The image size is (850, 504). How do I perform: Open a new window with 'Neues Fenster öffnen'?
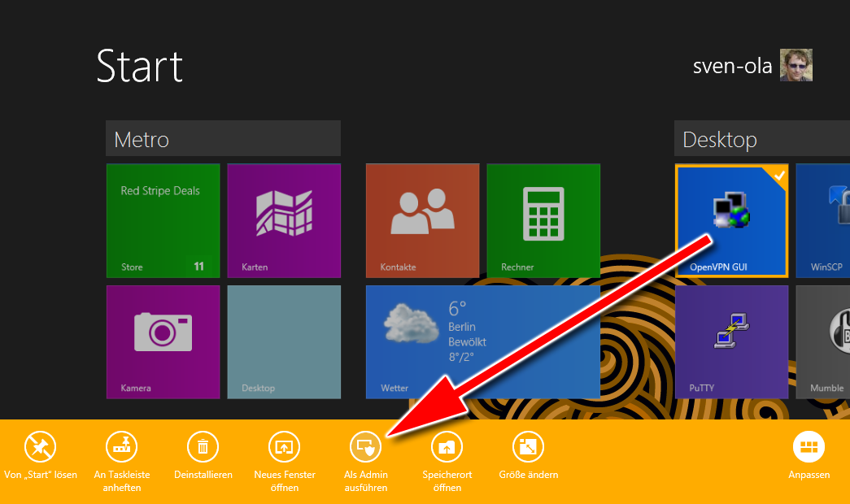point(285,446)
